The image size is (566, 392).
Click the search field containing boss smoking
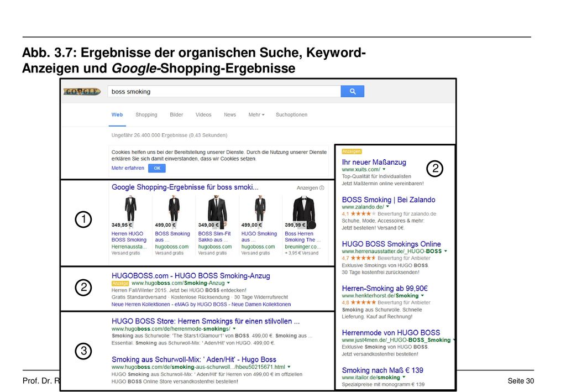[x=224, y=91]
